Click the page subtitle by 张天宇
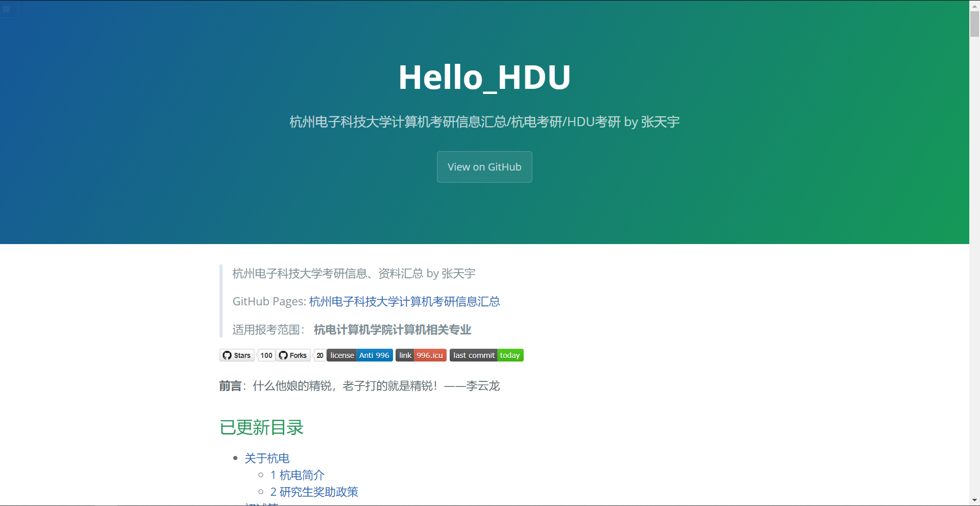 (484, 122)
